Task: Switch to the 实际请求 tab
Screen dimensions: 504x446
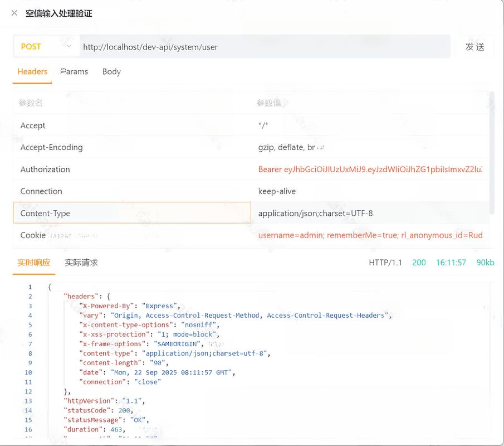Action: [81, 263]
